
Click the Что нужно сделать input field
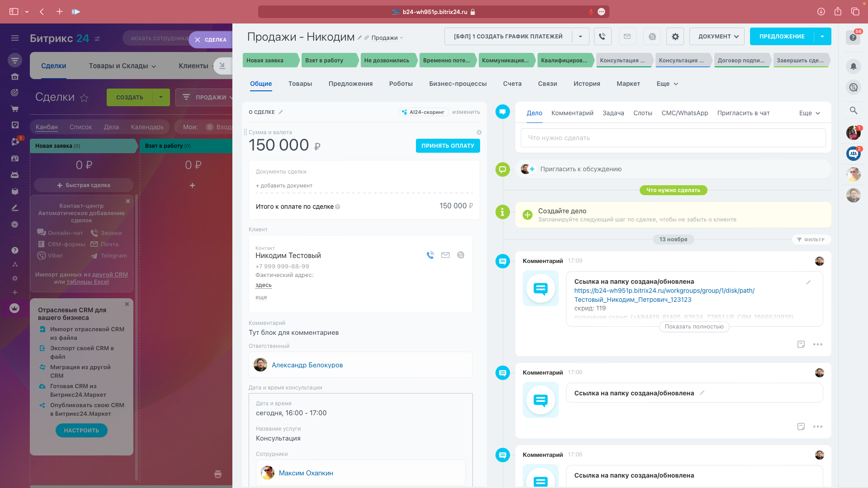pyautogui.click(x=673, y=138)
